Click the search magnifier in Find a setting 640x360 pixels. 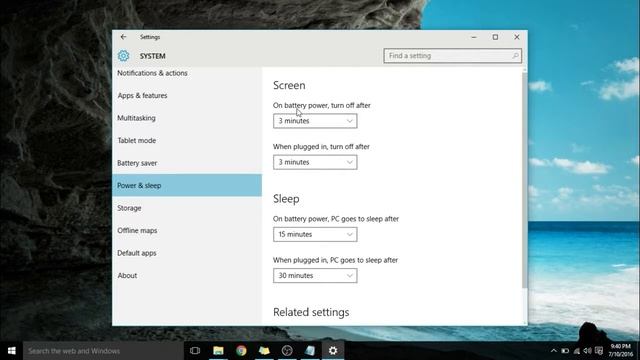pos(516,56)
